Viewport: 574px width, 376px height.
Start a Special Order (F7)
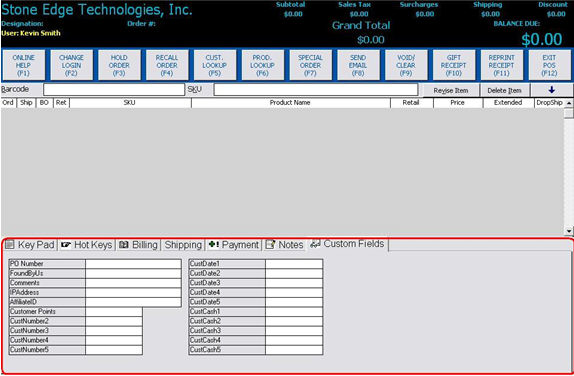pos(310,65)
